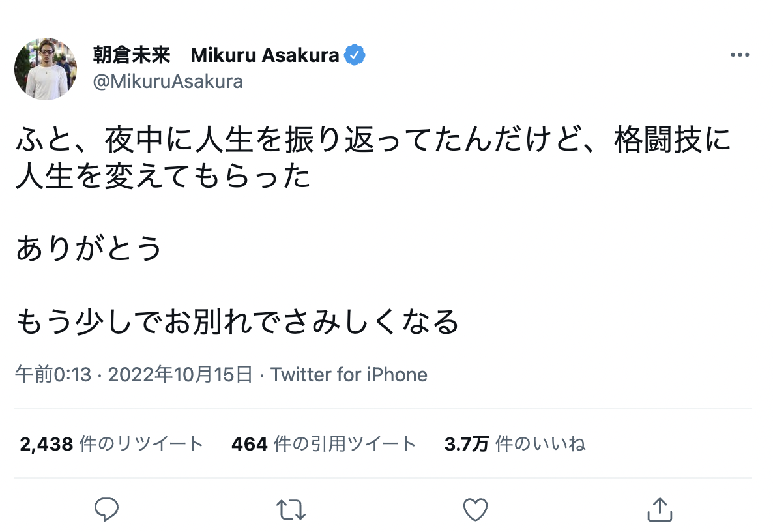Screen dimensions: 773x532
Task: Like the tweet with the heart icon
Action: pos(475,509)
